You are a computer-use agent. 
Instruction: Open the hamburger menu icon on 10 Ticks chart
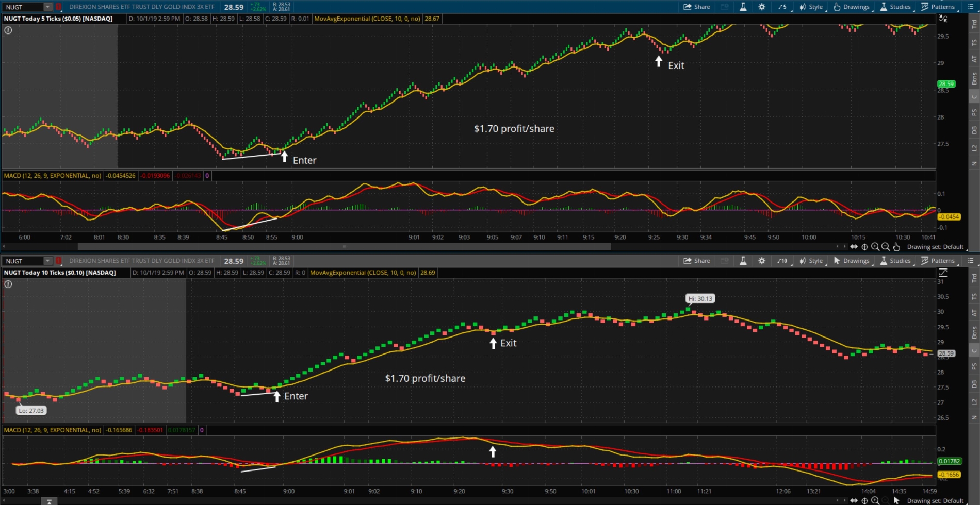point(971,261)
